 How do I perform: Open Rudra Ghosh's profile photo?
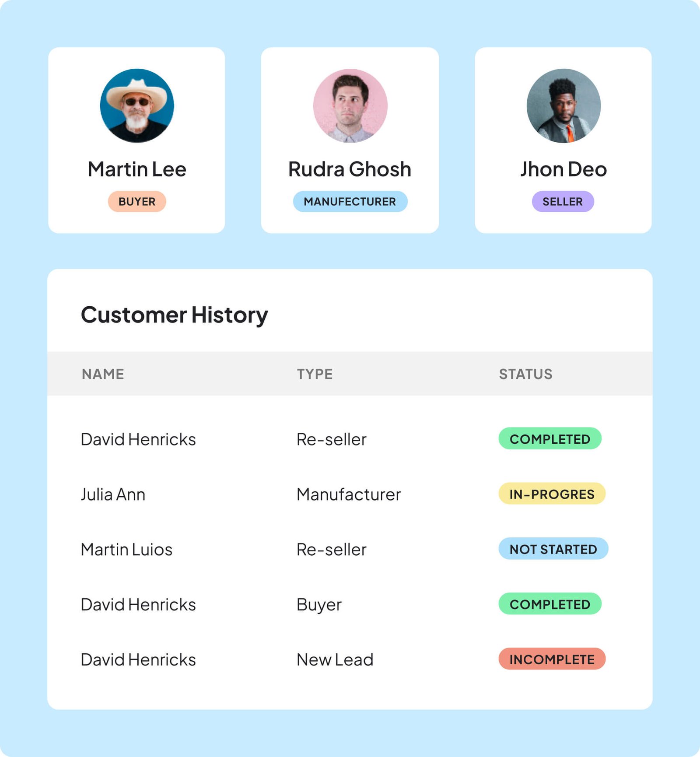coord(350,105)
